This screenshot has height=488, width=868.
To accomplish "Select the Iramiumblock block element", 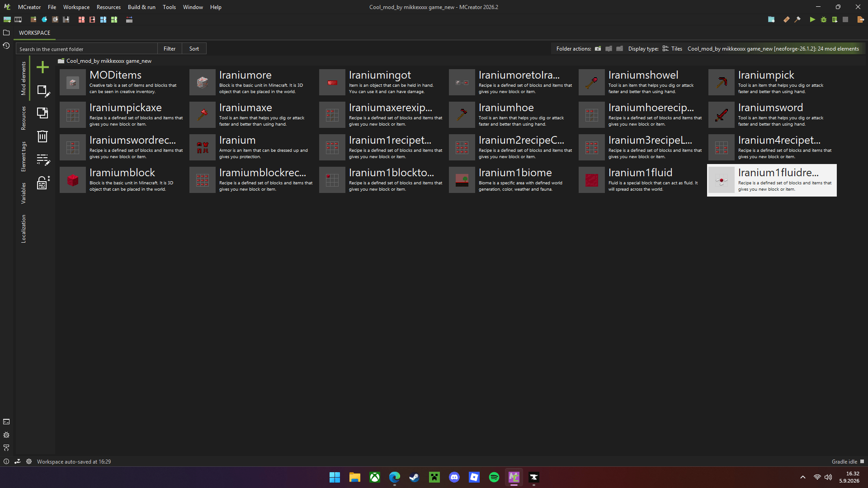I will [123, 180].
